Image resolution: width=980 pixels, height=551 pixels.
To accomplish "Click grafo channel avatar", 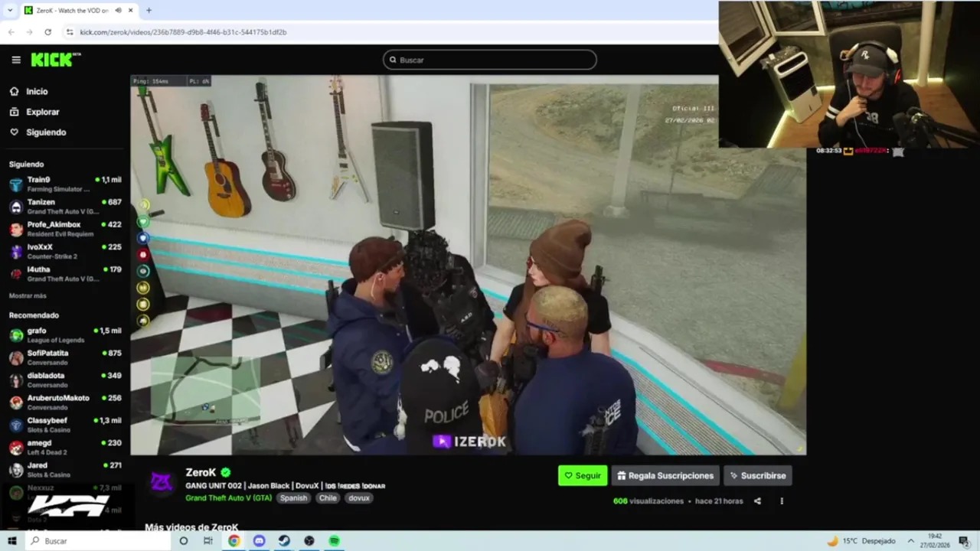I will (16, 335).
